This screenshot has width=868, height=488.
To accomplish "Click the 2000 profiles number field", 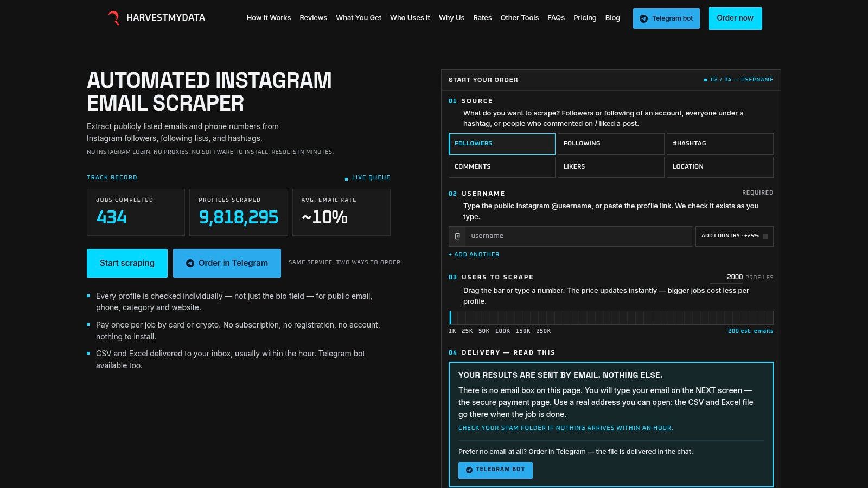I will point(733,277).
